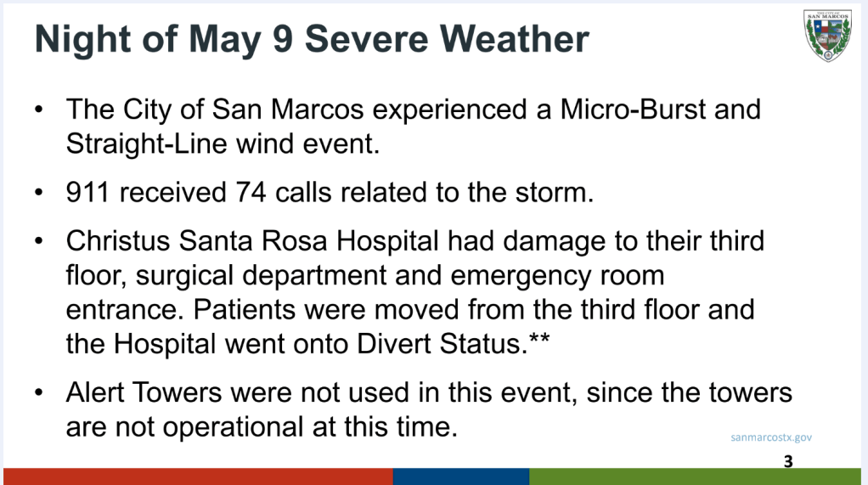Click the slide number 3
The height and width of the screenshot is (485, 868).
click(788, 461)
